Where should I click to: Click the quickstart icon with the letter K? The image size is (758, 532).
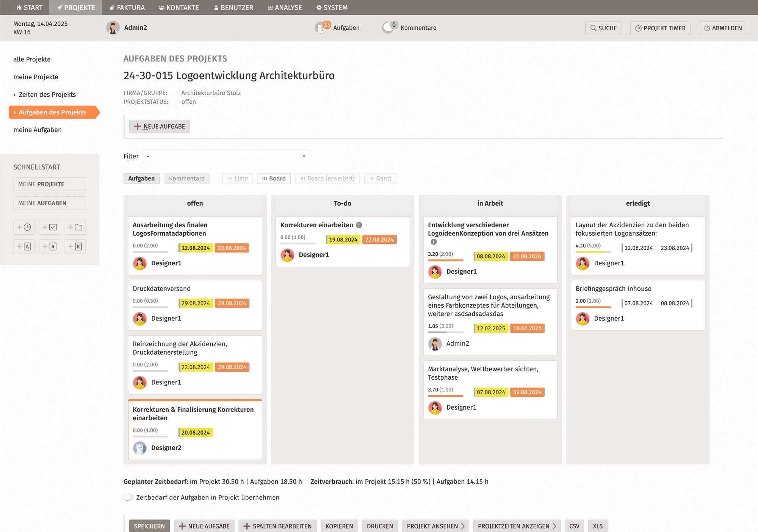coord(75,247)
